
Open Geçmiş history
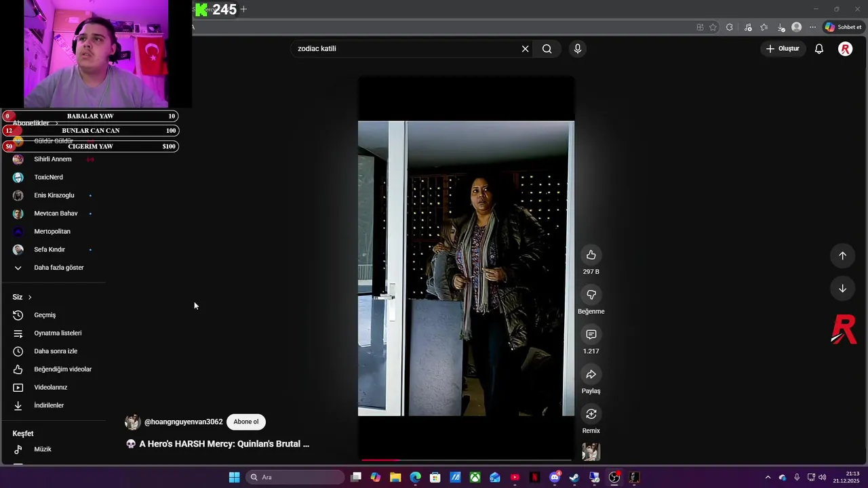point(45,315)
